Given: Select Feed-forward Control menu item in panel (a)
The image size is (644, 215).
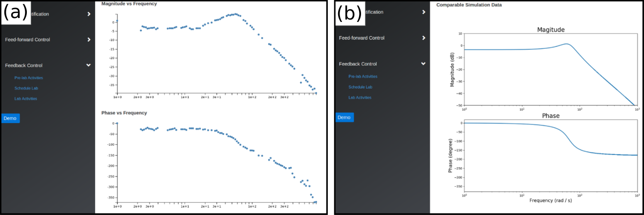Looking at the screenshot, I should click(x=27, y=39).
